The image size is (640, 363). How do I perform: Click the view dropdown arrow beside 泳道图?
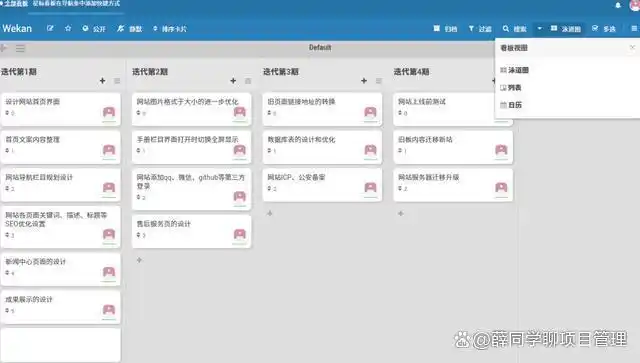coord(540,29)
